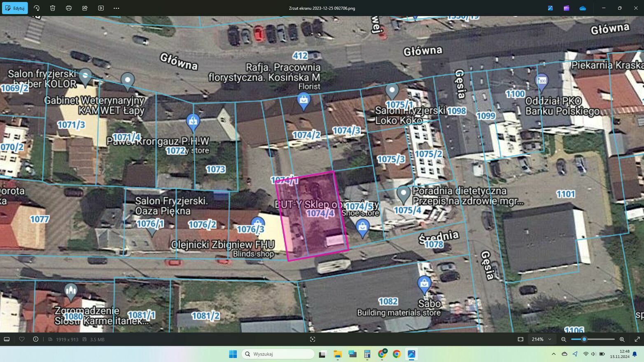Fit image to window icon

(520, 339)
